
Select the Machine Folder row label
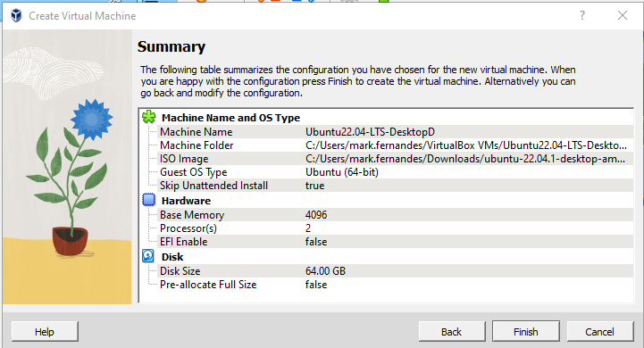tap(197, 145)
